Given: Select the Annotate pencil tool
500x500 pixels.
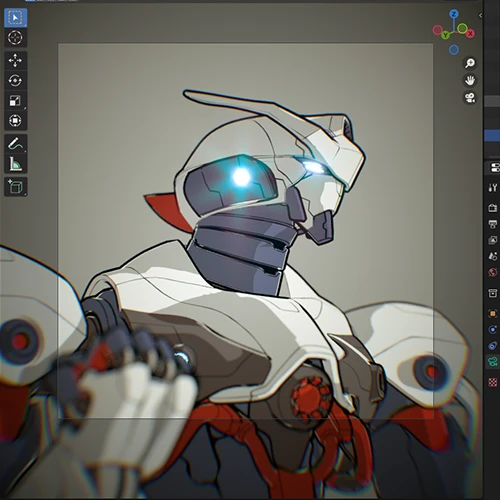Looking at the screenshot, I should [15, 144].
